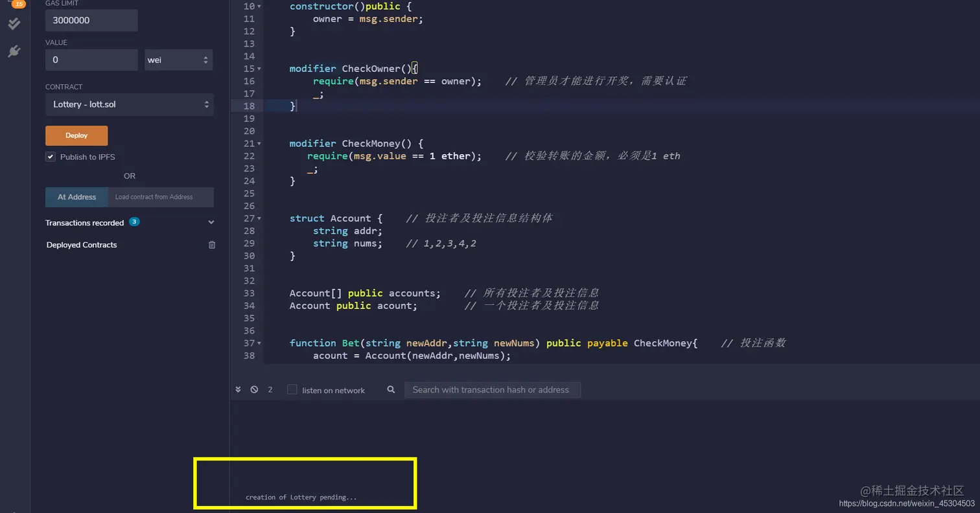Click 'Account public acount;' on line 34
The width and height of the screenshot is (980, 513).
point(353,306)
